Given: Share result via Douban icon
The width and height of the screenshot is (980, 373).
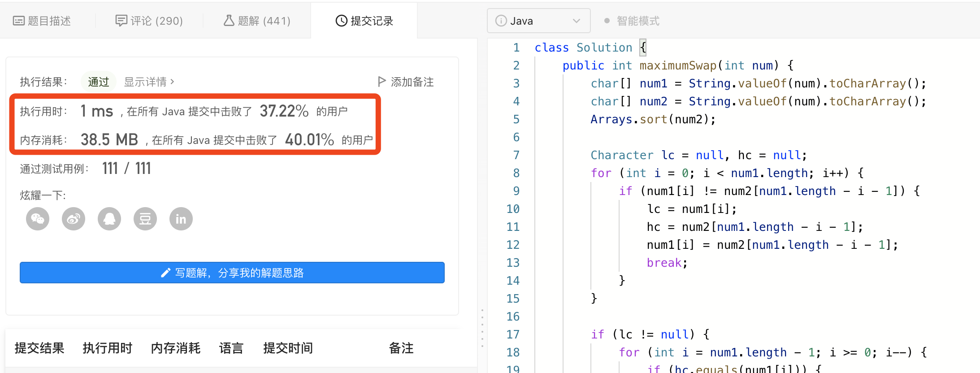Looking at the screenshot, I should 145,219.
